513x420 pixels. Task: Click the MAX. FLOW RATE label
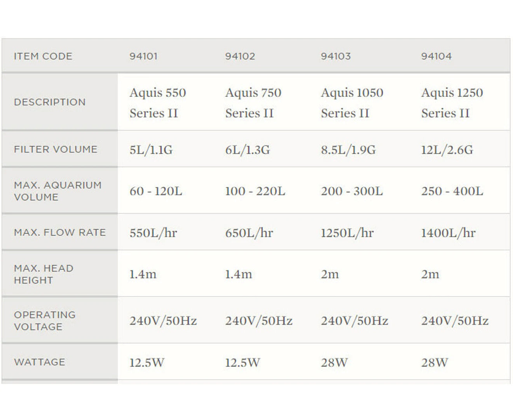(60, 233)
